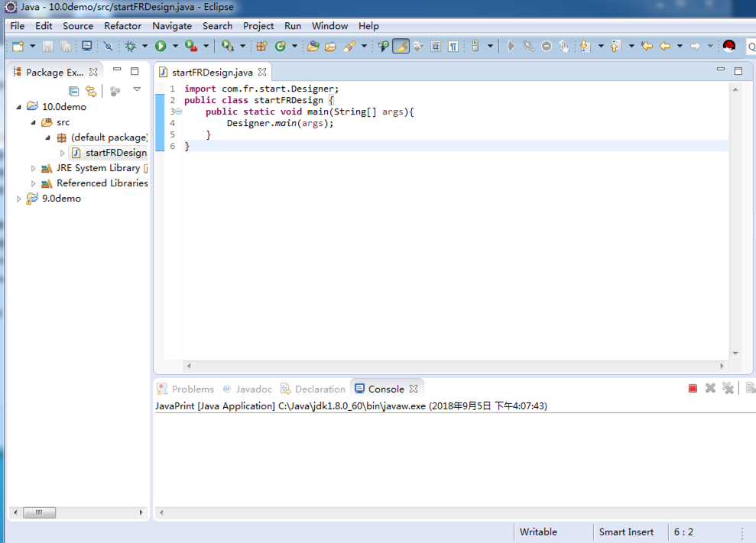Viewport: 756px width, 543px height.
Task: Open the Run button dropdown arrow
Action: tap(175, 47)
